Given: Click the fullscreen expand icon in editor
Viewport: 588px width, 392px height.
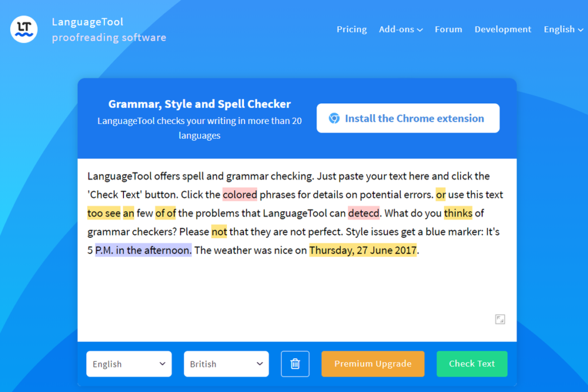Looking at the screenshot, I should click(500, 319).
